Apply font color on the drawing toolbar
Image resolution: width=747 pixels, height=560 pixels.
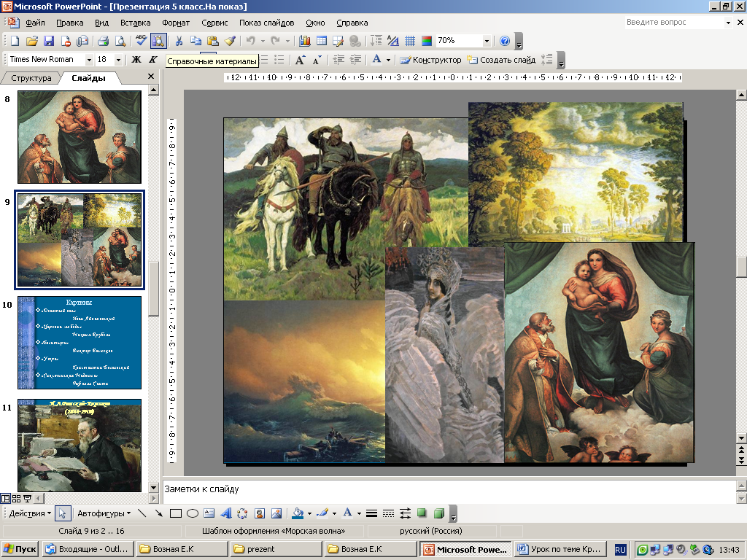[x=348, y=513]
